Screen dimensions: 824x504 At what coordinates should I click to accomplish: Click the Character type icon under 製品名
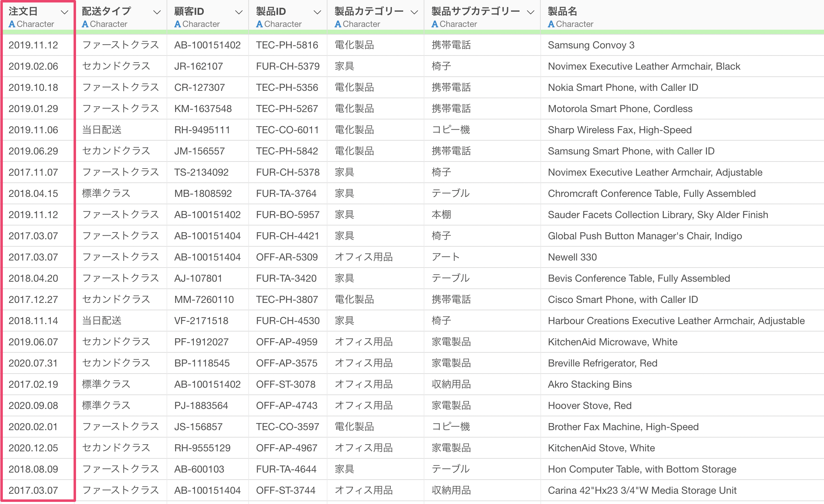[x=551, y=24]
